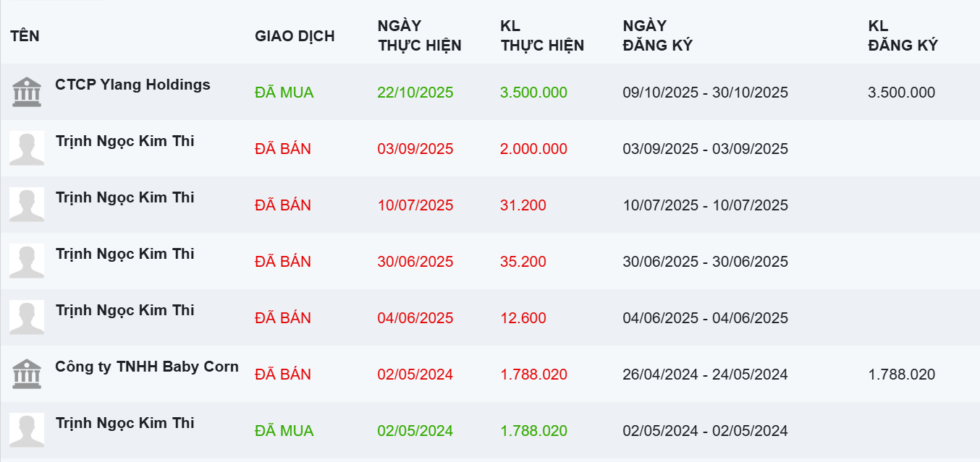Image resolution: width=980 pixels, height=462 pixels.
Task: Open the CTCP Ylang Holdings name link
Action: pos(132,85)
